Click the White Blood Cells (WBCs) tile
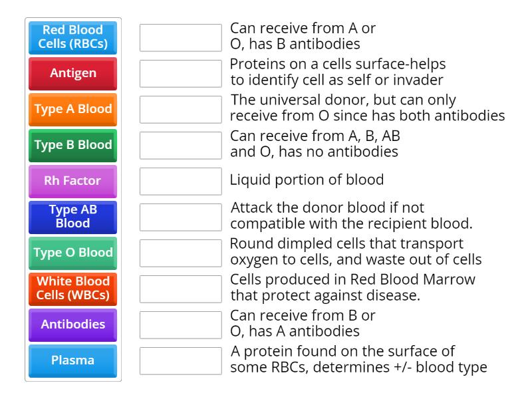 (x=72, y=289)
